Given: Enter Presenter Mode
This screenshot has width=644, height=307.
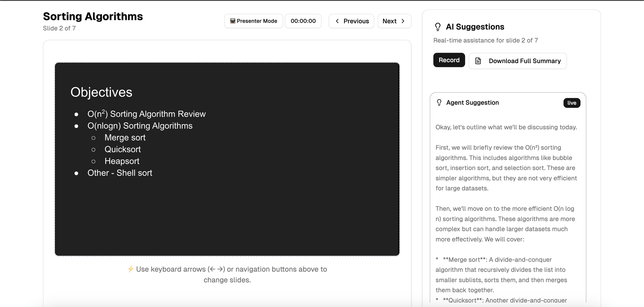Looking at the screenshot, I should click(x=254, y=21).
